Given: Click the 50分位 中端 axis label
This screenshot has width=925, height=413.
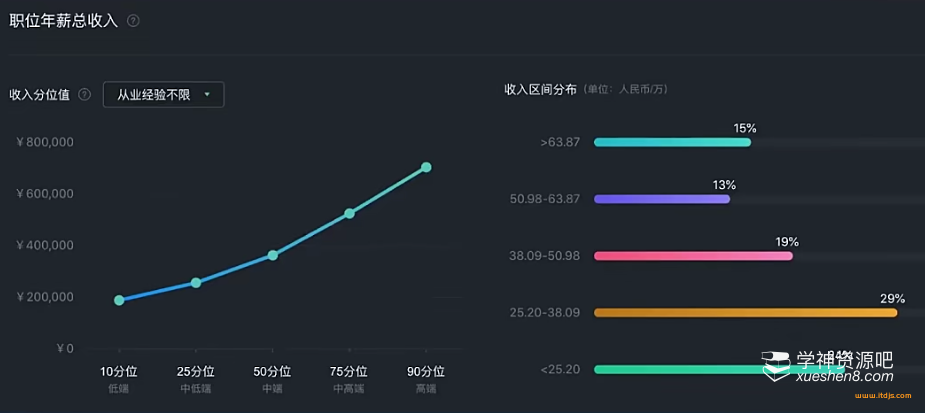Looking at the screenshot, I should coord(273,377).
